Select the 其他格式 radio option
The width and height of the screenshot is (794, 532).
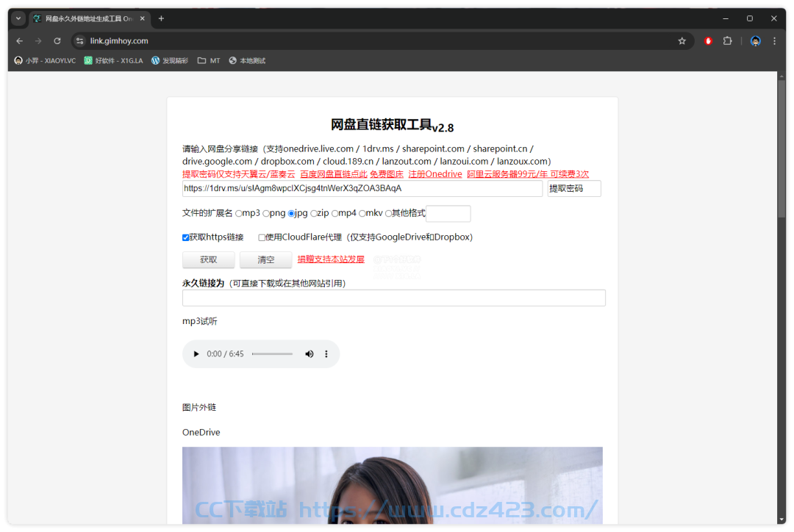[x=388, y=214]
